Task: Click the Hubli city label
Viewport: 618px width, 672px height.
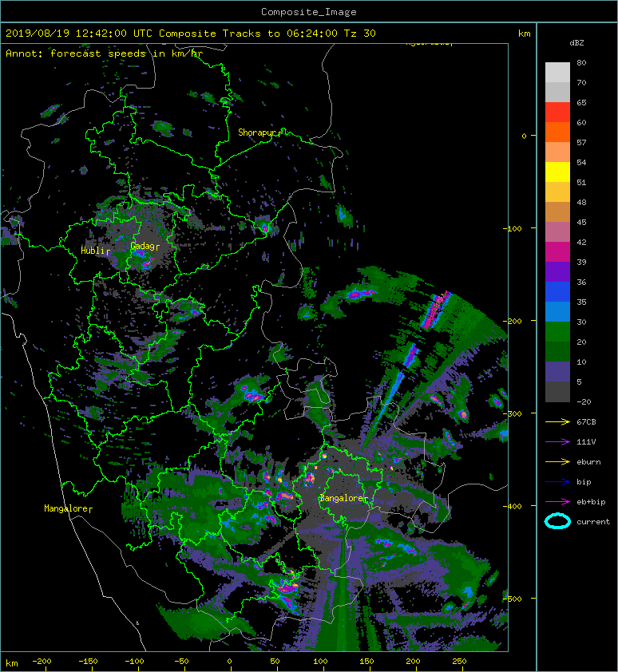Action: click(95, 251)
